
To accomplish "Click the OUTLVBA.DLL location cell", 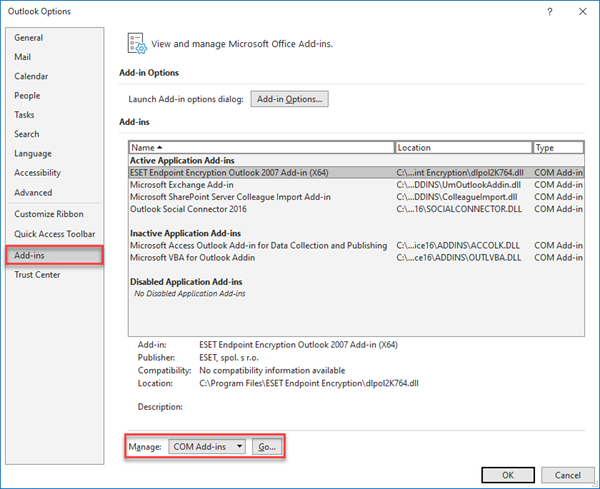I will (x=458, y=258).
